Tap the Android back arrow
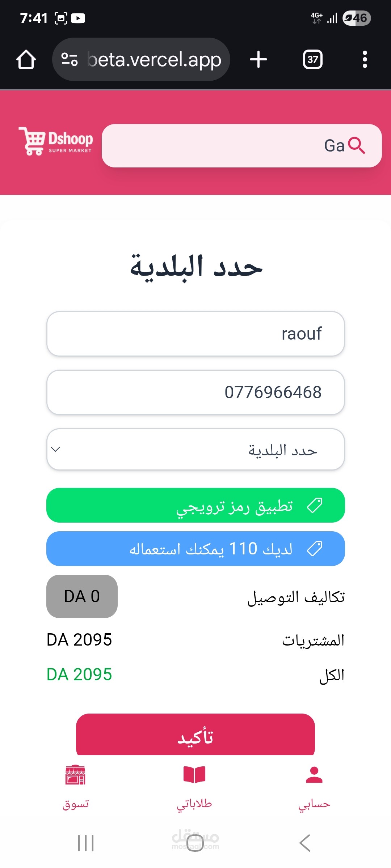This screenshot has width=391, height=868. point(305,843)
